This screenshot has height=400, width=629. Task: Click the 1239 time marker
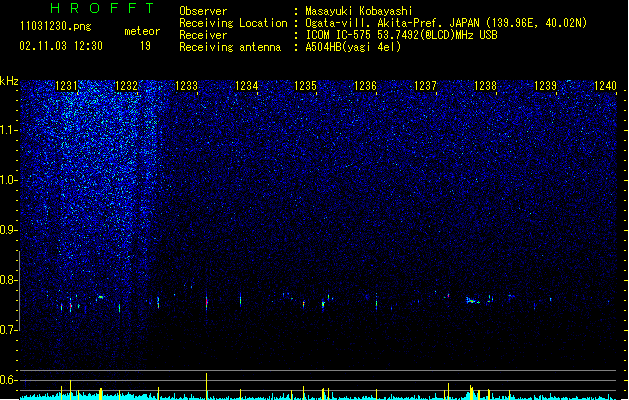546,86
